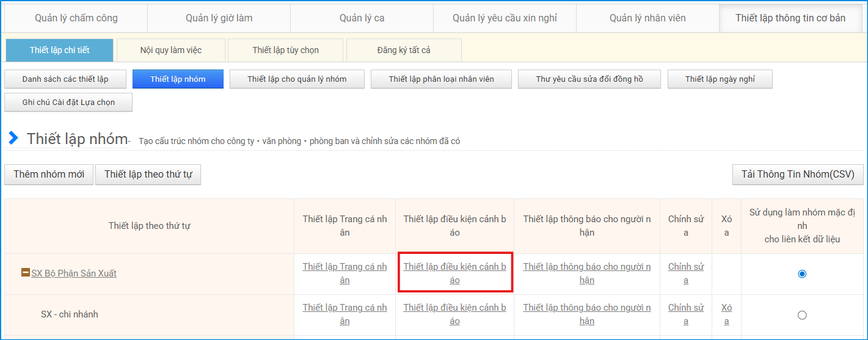Select SX Bộ Phận Sản Xuất default group radio
This screenshot has height=340, width=868.
pos(802,273)
